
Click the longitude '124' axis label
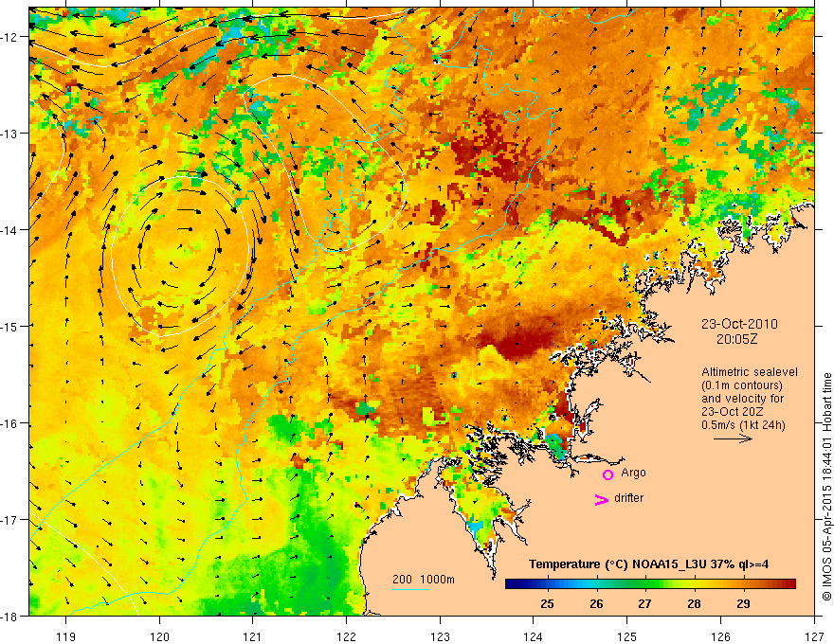[534, 636]
